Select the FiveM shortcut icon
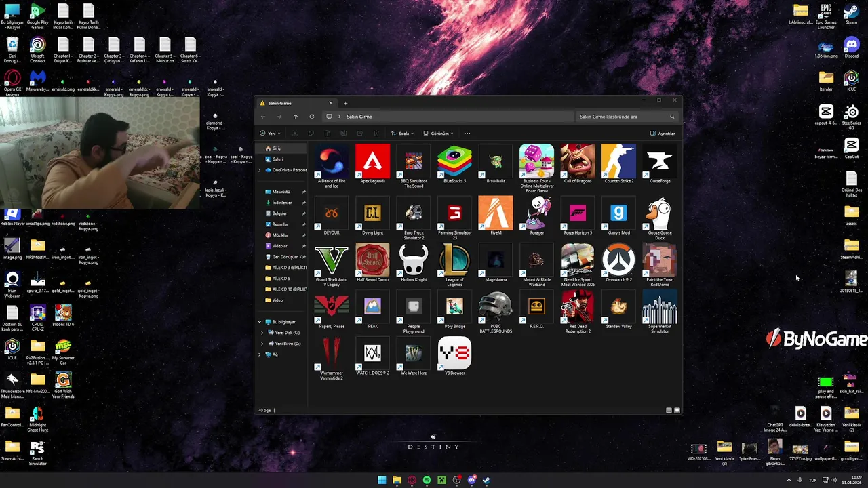868x488 pixels. 496,212
